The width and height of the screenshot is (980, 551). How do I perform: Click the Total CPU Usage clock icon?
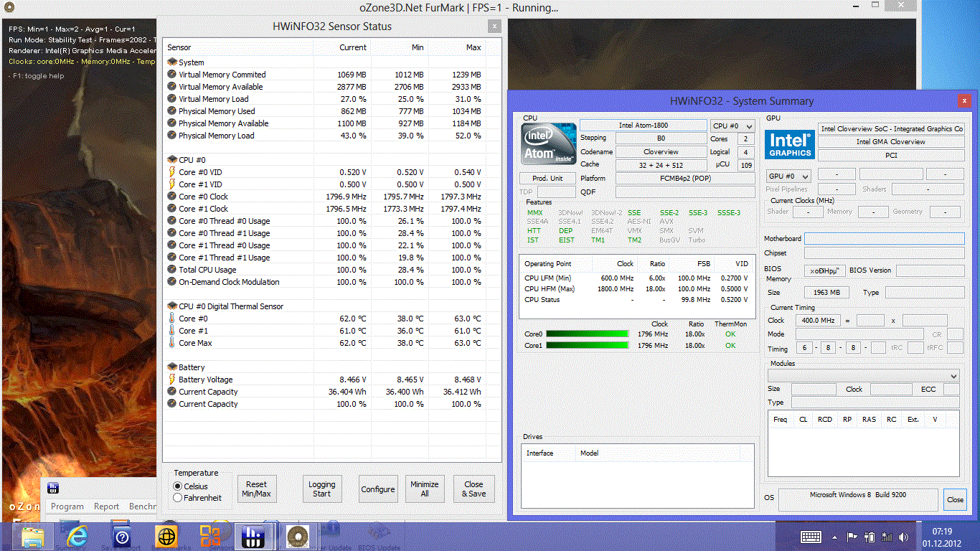172,270
